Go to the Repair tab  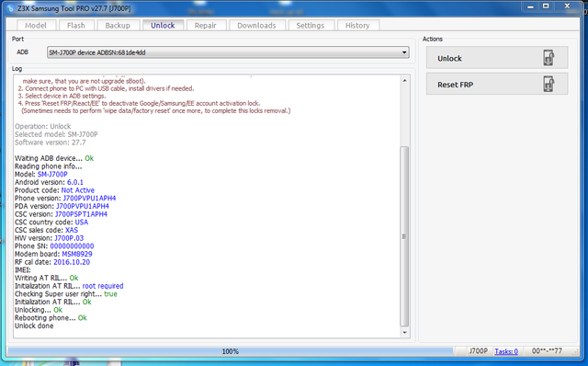point(205,25)
